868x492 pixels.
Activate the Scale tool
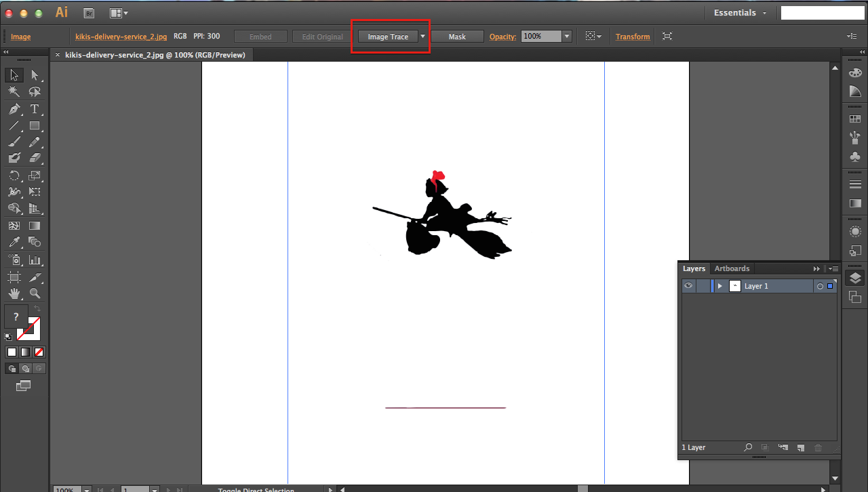[35, 176]
